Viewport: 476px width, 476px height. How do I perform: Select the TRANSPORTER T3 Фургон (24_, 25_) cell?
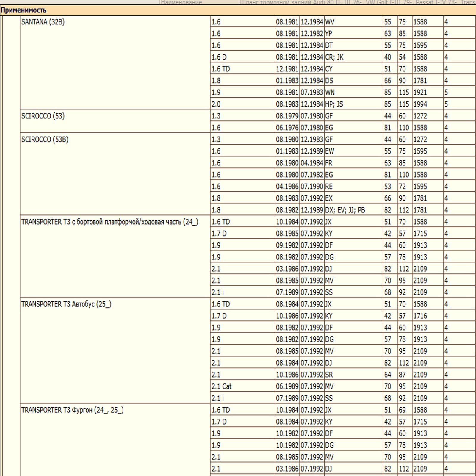tap(115, 440)
